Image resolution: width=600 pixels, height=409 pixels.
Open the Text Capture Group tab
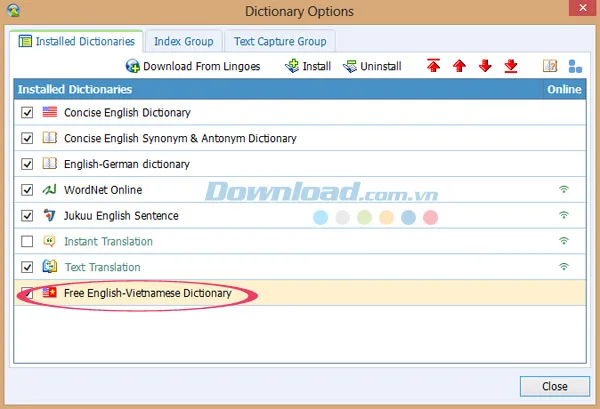pyautogui.click(x=280, y=41)
